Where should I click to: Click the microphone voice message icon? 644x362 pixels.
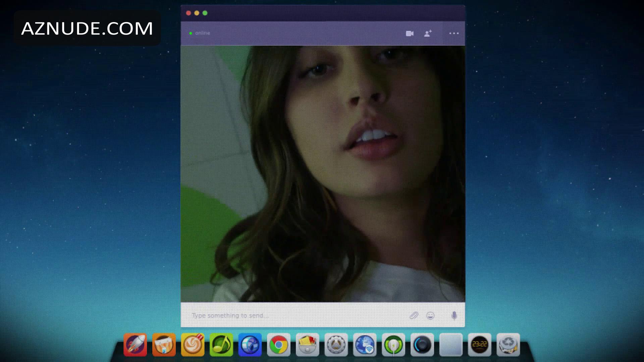[x=454, y=315]
